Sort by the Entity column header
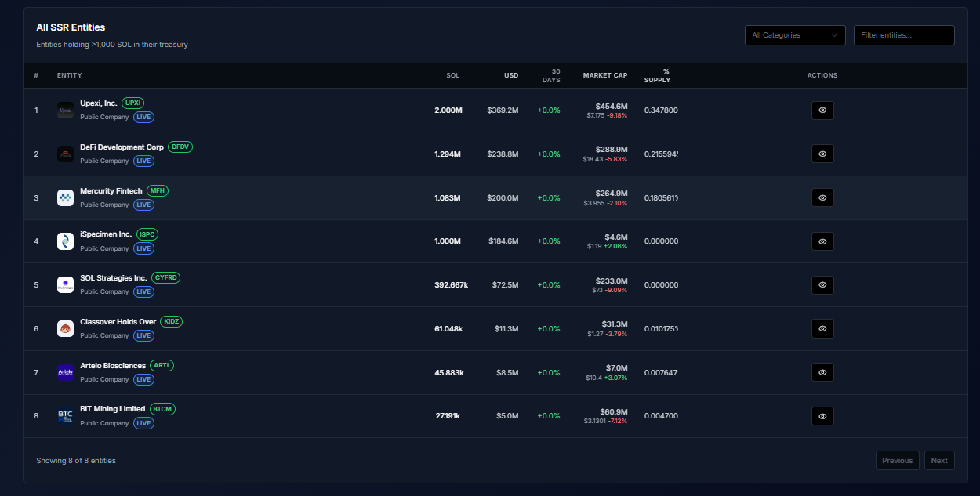 (x=70, y=76)
